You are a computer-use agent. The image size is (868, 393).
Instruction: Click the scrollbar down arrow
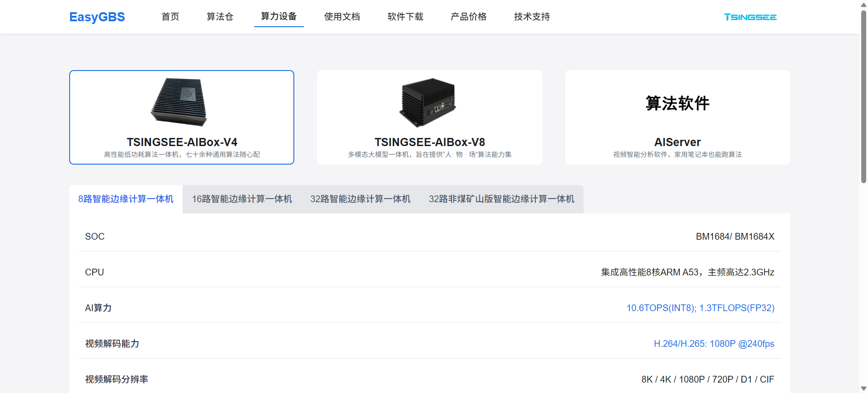863,388
